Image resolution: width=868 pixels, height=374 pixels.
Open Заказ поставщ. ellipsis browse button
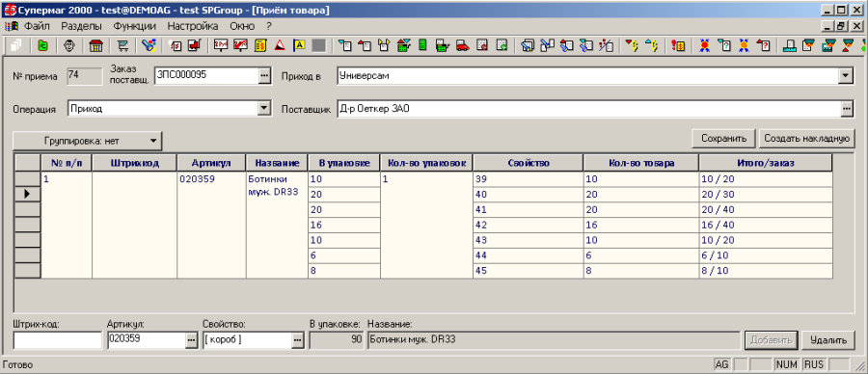tap(264, 75)
